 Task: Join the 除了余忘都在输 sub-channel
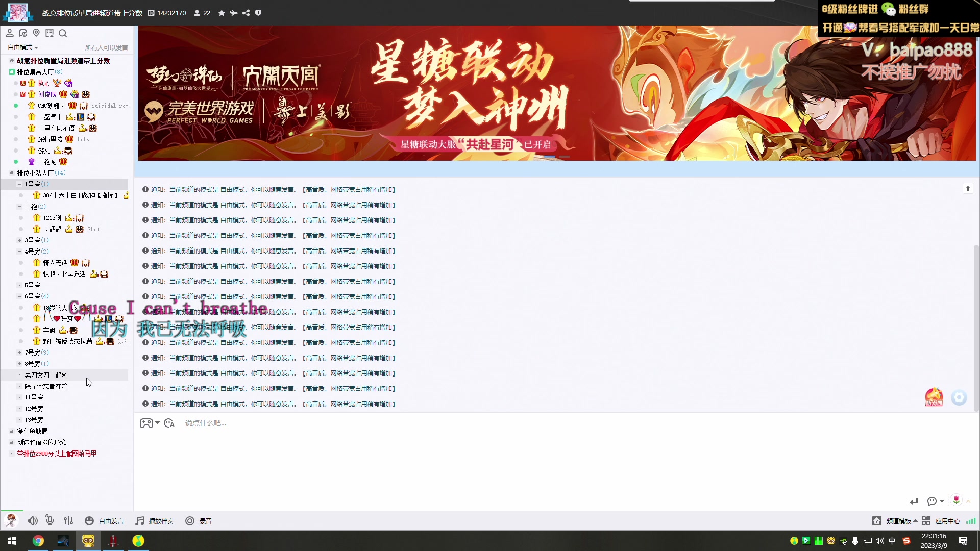coord(46,386)
